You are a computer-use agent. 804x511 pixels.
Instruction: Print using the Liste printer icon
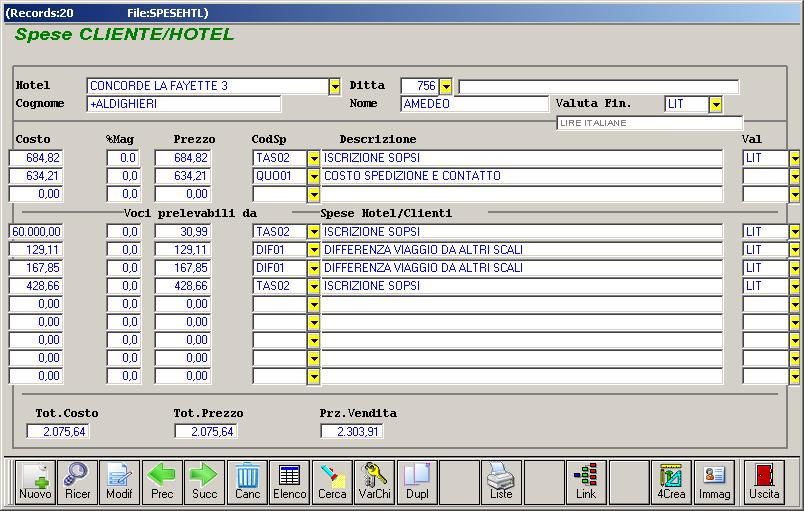(x=501, y=482)
